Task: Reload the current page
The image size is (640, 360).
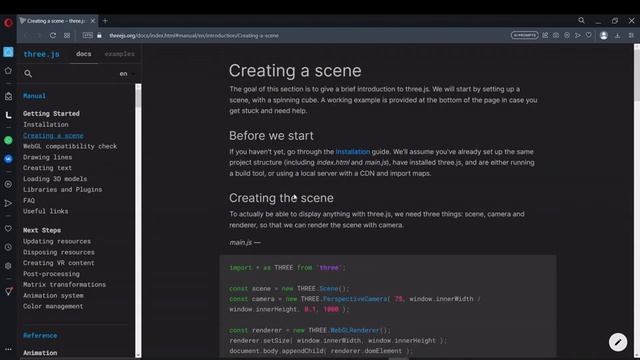Action: click(53, 36)
